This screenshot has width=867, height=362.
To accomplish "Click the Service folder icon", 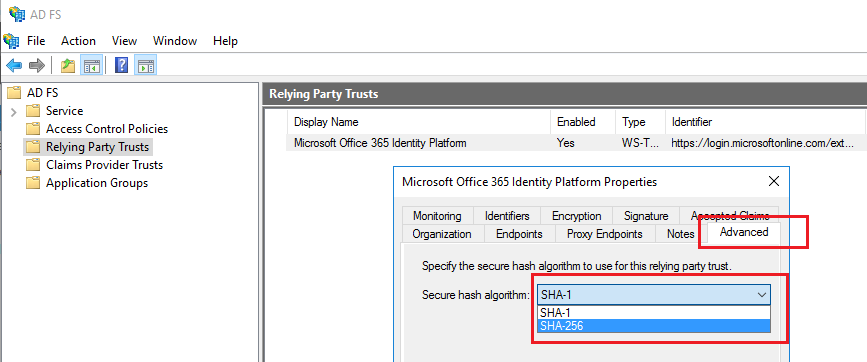I will [x=33, y=111].
